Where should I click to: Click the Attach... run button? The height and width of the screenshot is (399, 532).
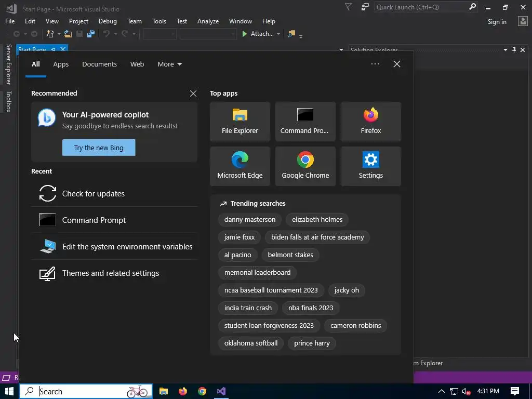[x=258, y=34]
